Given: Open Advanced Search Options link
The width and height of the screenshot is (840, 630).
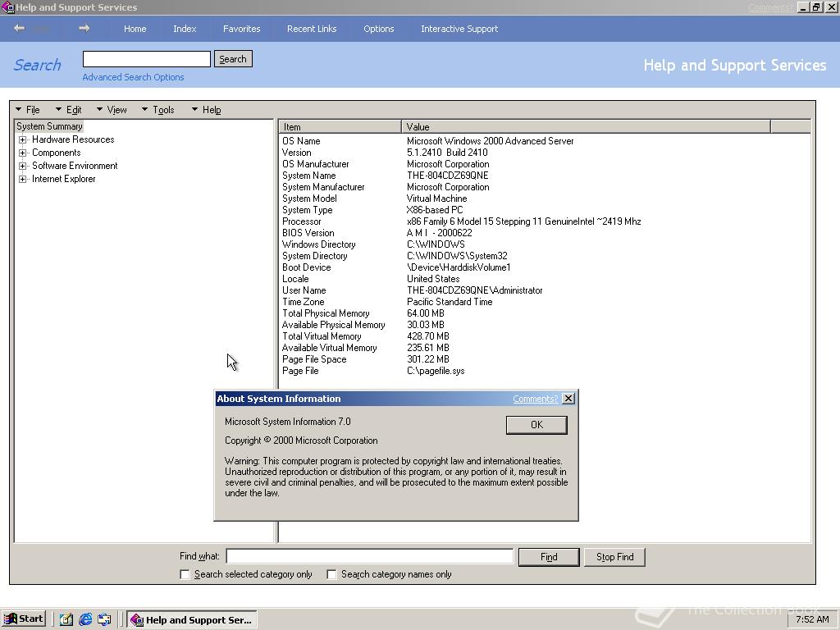Looking at the screenshot, I should coord(133,77).
